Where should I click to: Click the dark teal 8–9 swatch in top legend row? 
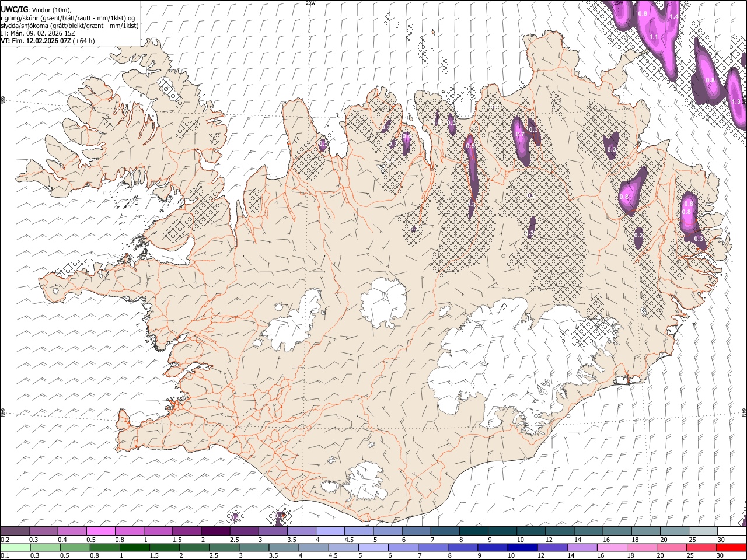click(x=474, y=531)
